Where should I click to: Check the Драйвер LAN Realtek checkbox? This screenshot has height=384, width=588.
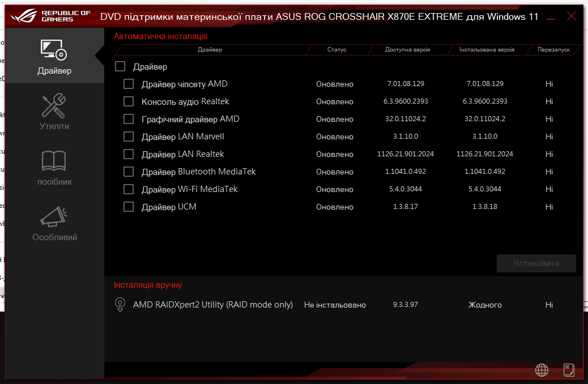click(x=129, y=153)
